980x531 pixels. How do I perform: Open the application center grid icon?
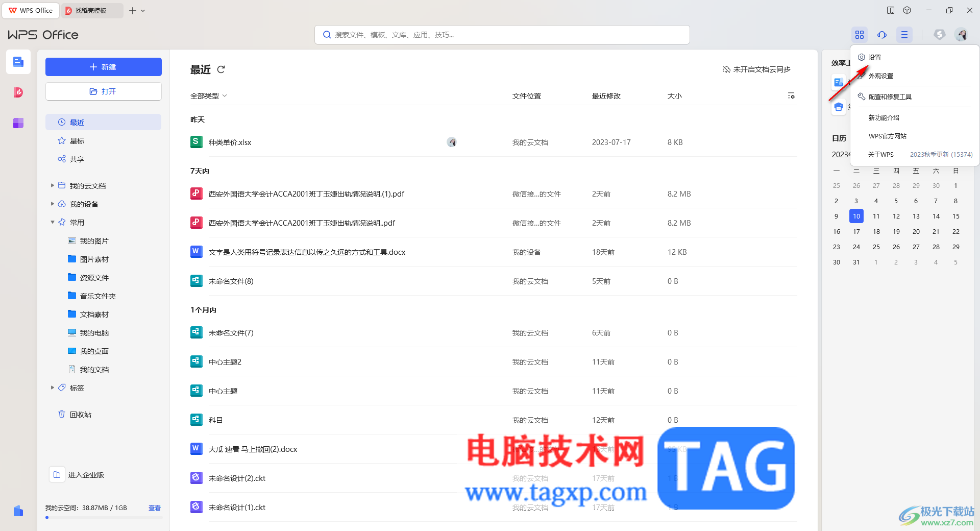(x=860, y=35)
